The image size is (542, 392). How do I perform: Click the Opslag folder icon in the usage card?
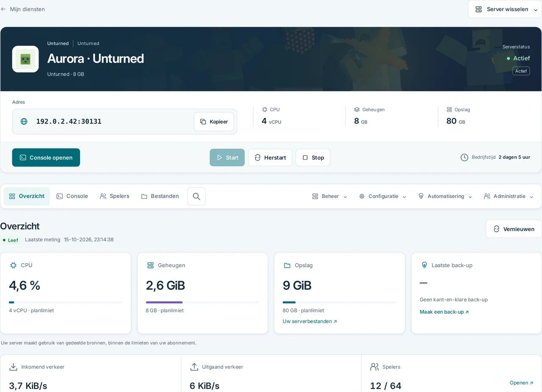tap(287, 265)
